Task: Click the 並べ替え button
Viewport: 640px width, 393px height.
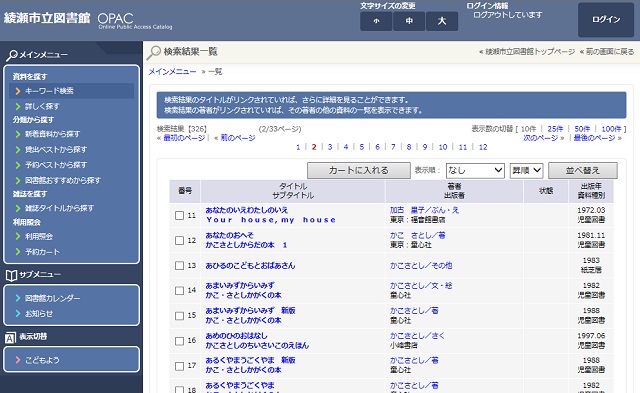Action: click(582, 171)
